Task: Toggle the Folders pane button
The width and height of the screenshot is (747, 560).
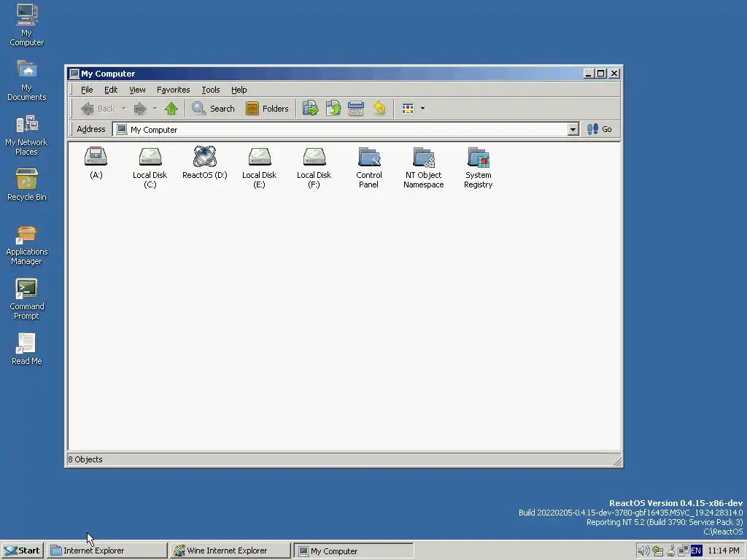Action: pos(267,109)
